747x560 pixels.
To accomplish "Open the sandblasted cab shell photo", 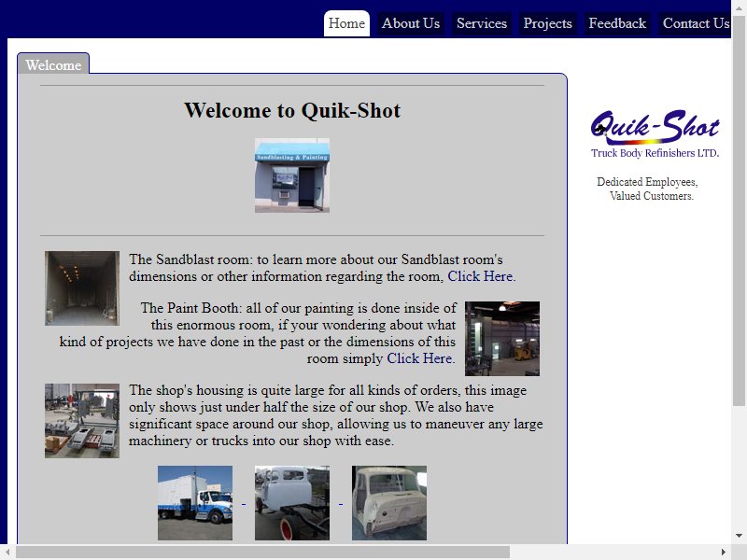I will (389, 503).
